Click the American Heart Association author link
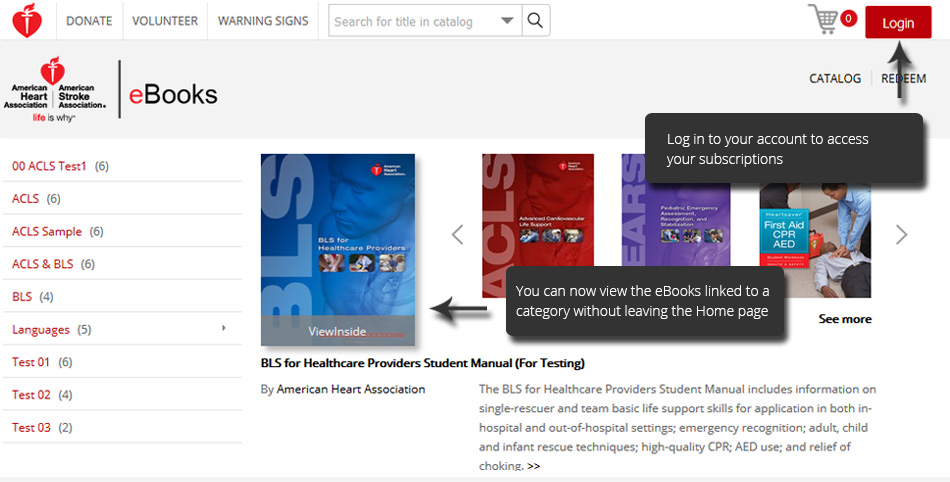Image resolution: width=950 pixels, height=482 pixels. [351, 389]
